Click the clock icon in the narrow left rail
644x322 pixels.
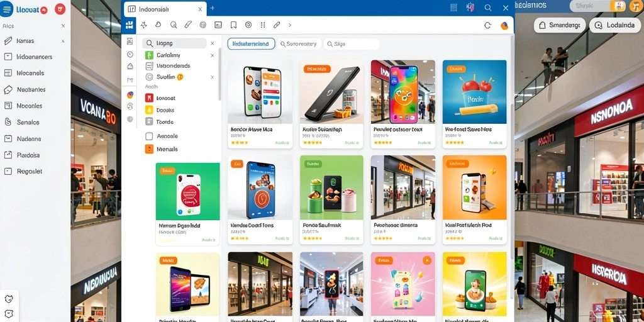coord(130,54)
